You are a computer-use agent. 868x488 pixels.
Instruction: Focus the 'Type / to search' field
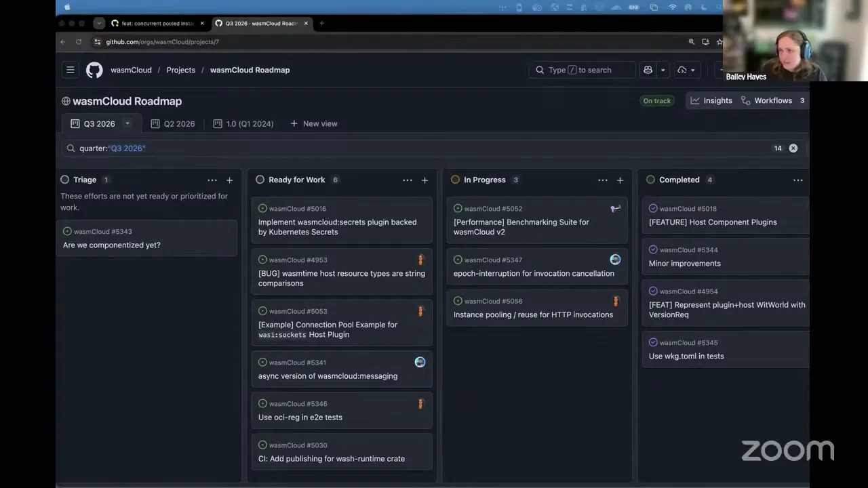[583, 70]
